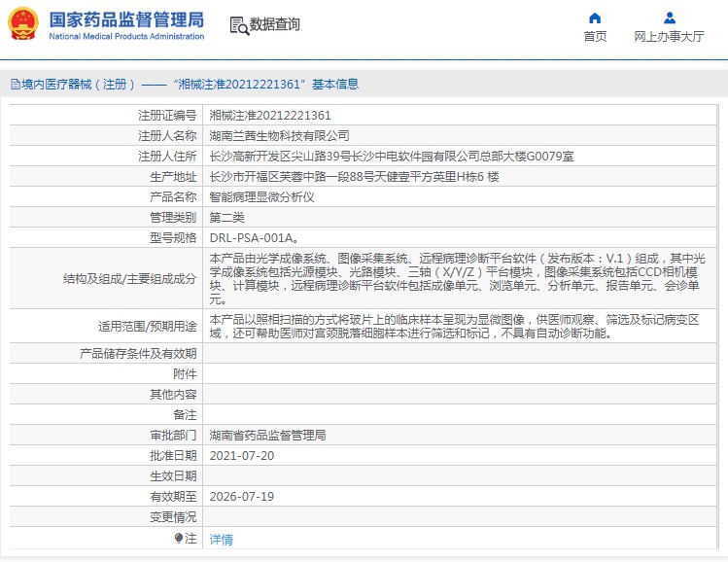Go to 首页 via its text label
Screen dimensions: 728x562
pos(595,37)
